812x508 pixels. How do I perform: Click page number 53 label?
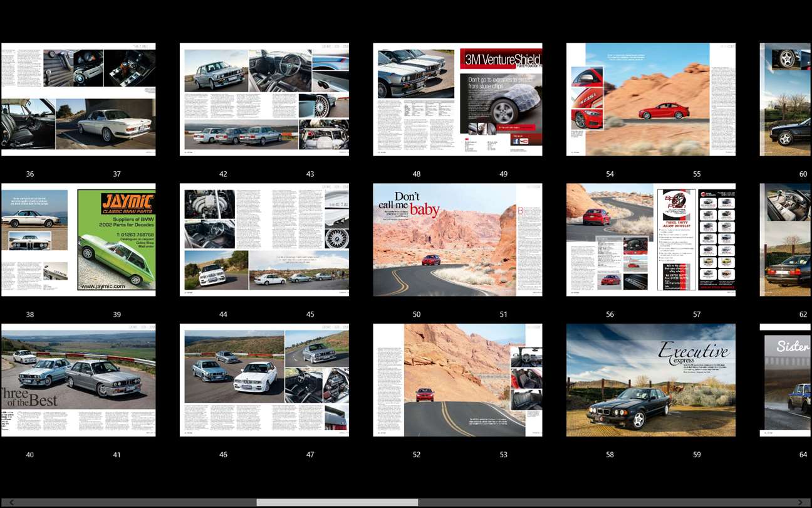[x=504, y=455]
